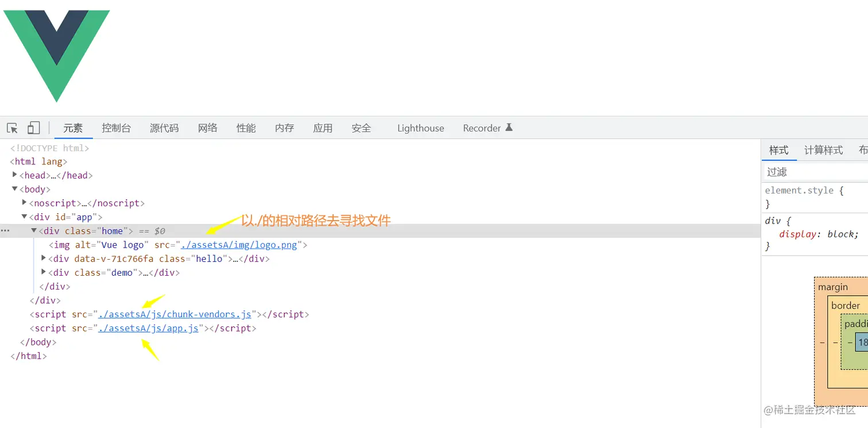
Task: Click the display property name in div rule
Action: (798, 234)
